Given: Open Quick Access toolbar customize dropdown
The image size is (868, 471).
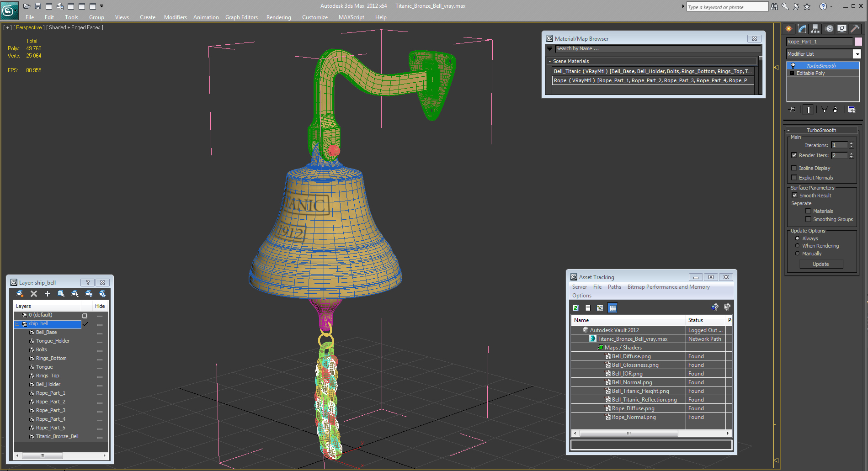Looking at the screenshot, I should coord(101,6).
